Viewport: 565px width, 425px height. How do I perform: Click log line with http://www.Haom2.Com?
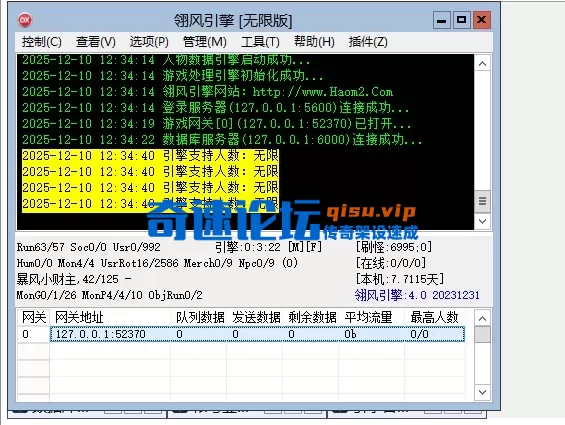click(207, 92)
